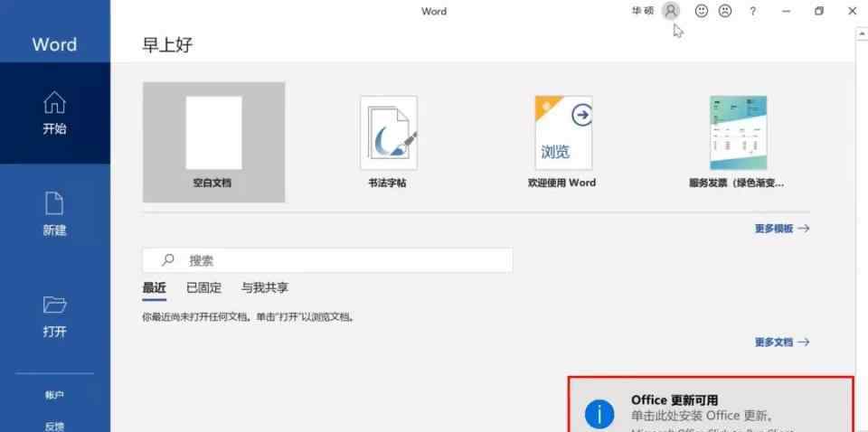Click the blue info icon in update notice
Screen dimensions: 868x432
(599, 415)
